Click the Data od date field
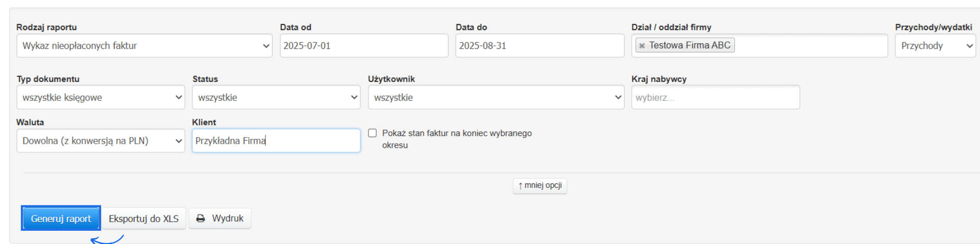This screenshot has height=244, width=980. click(x=363, y=46)
